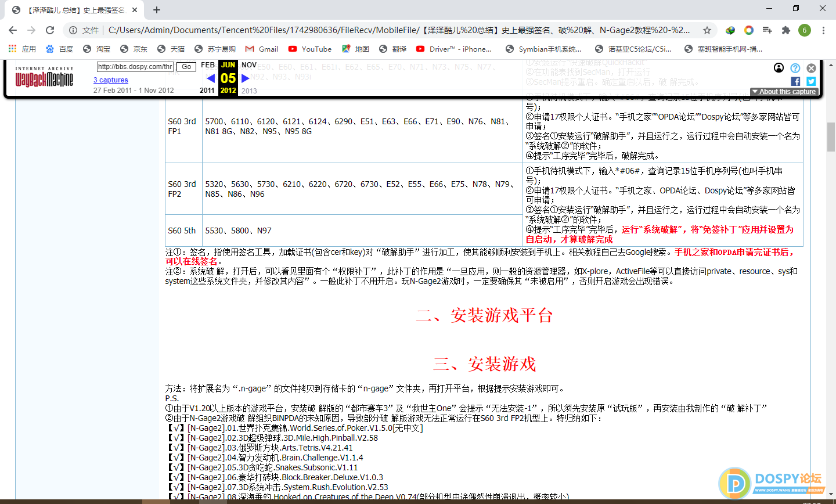836x504 pixels.
Task: Open the 塞班智能手机网 bookmark
Action: pos(723,49)
